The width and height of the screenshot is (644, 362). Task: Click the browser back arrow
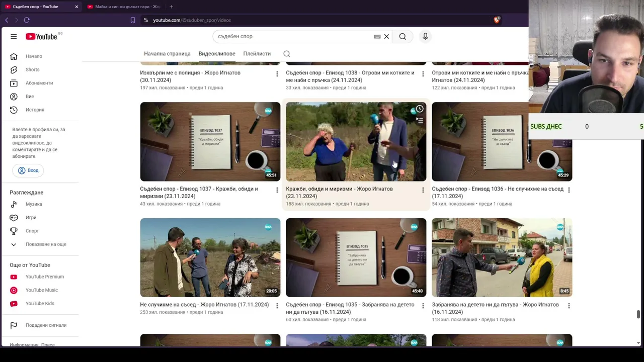(x=7, y=20)
